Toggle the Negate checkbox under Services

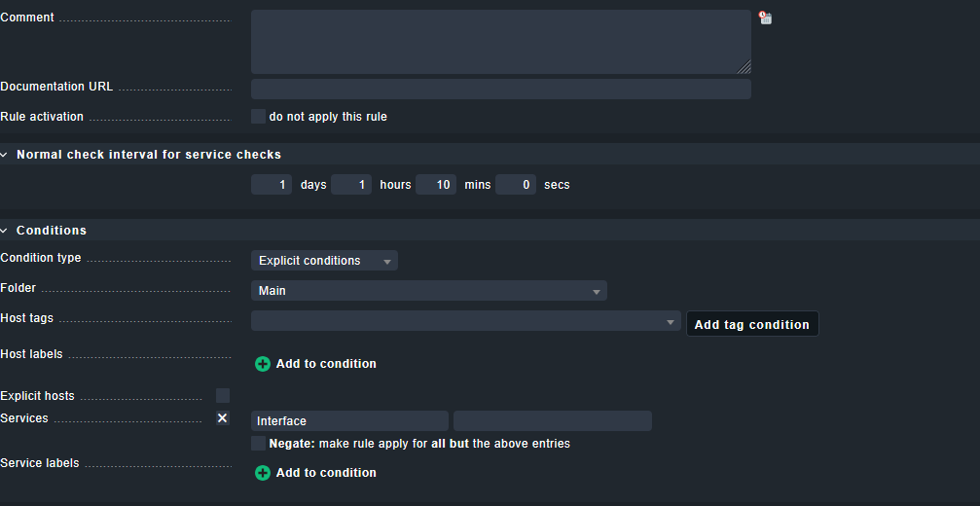point(258,444)
